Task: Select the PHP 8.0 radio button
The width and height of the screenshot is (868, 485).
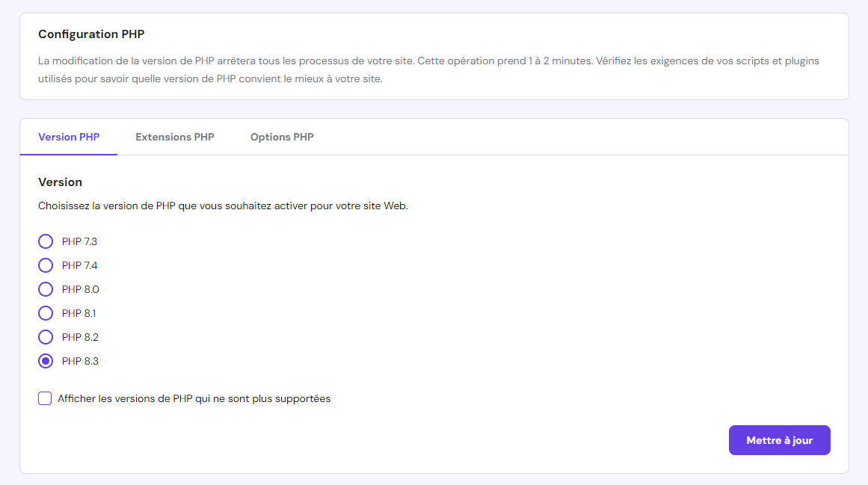Action: pos(45,289)
